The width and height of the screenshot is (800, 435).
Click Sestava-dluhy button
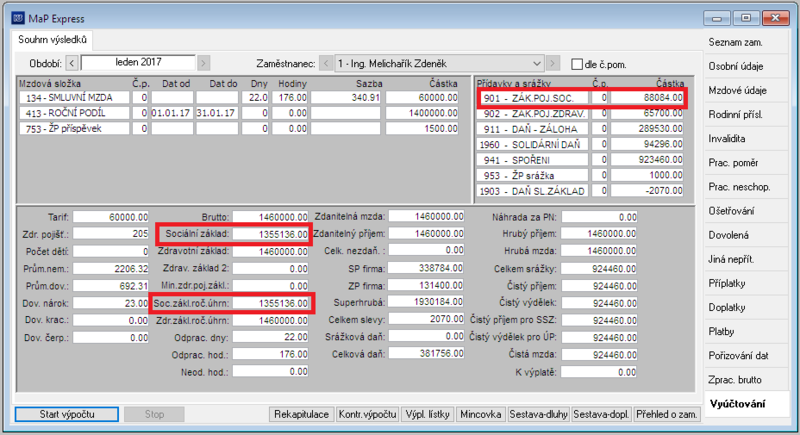tap(538, 414)
